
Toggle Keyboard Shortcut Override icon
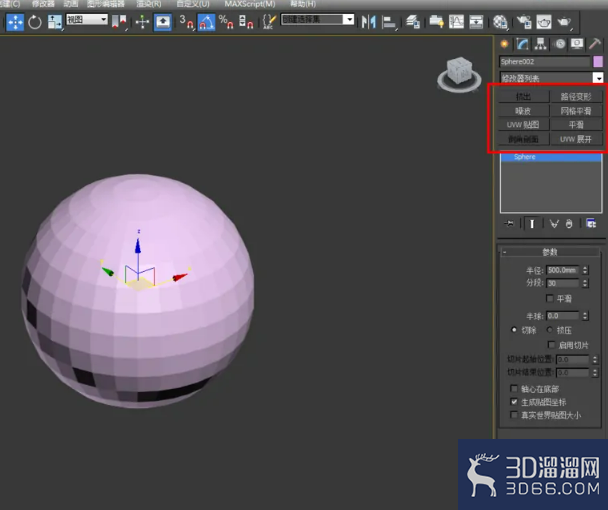point(162,22)
